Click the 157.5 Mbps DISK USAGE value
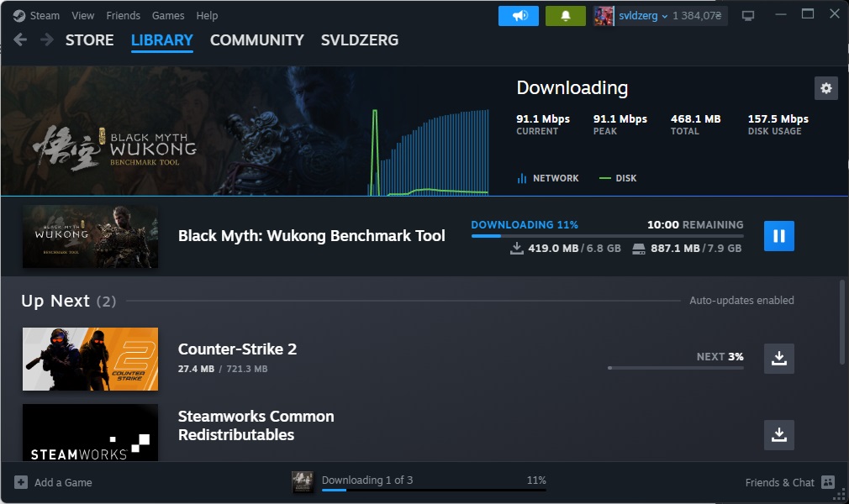 [778, 118]
